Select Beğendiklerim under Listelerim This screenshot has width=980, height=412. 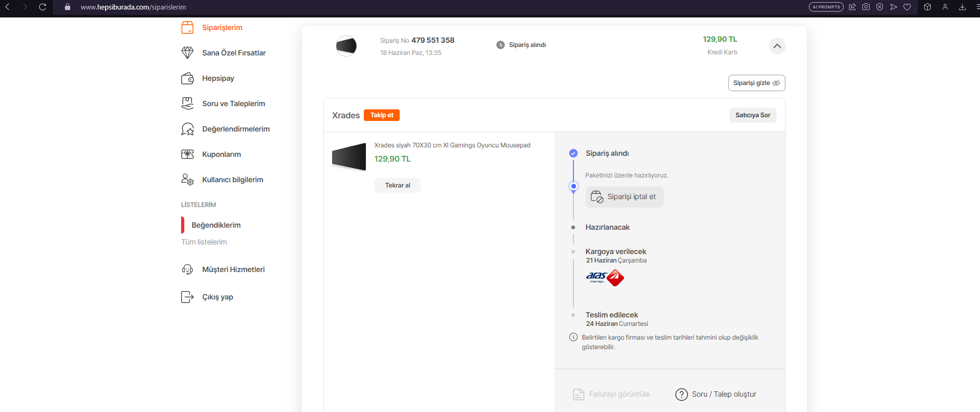pyautogui.click(x=216, y=225)
